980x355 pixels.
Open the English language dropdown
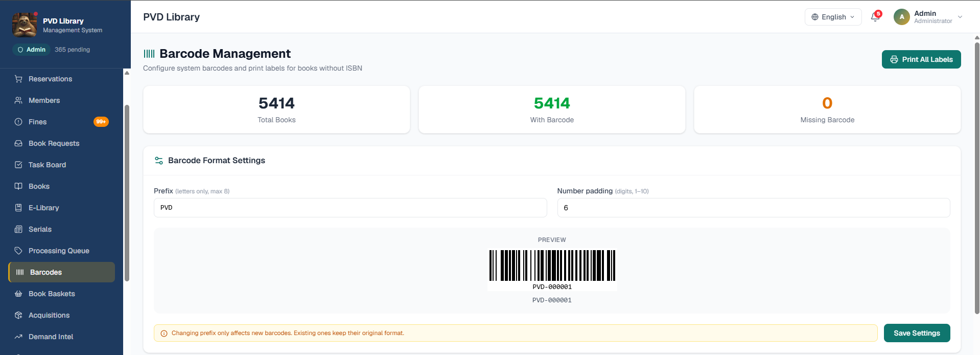click(833, 17)
